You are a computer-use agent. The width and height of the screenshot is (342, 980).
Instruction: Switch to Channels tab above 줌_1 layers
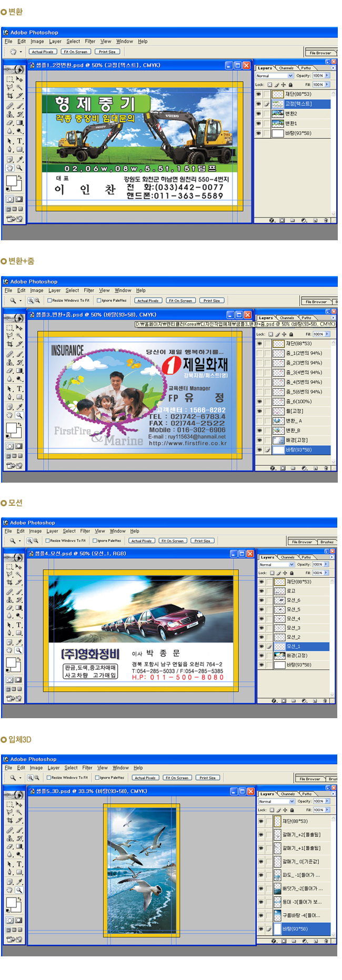click(x=287, y=318)
